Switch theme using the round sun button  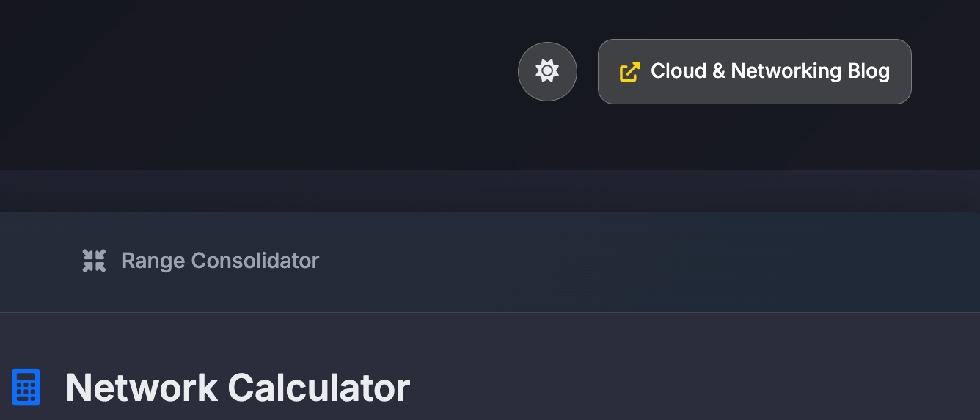[x=547, y=71]
